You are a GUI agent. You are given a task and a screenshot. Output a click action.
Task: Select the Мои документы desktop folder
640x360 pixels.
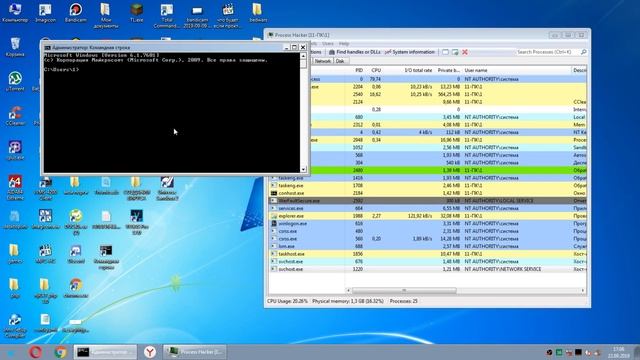point(106,15)
